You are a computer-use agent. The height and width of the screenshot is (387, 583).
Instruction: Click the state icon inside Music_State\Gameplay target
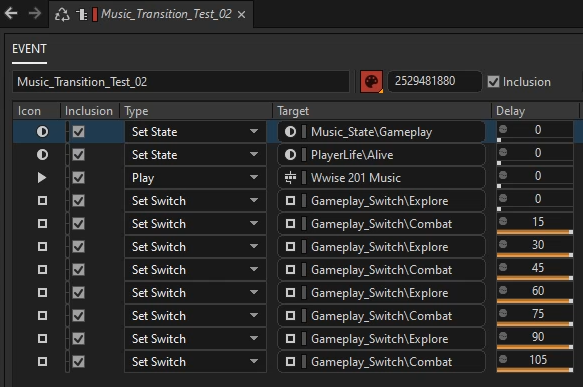pos(290,132)
